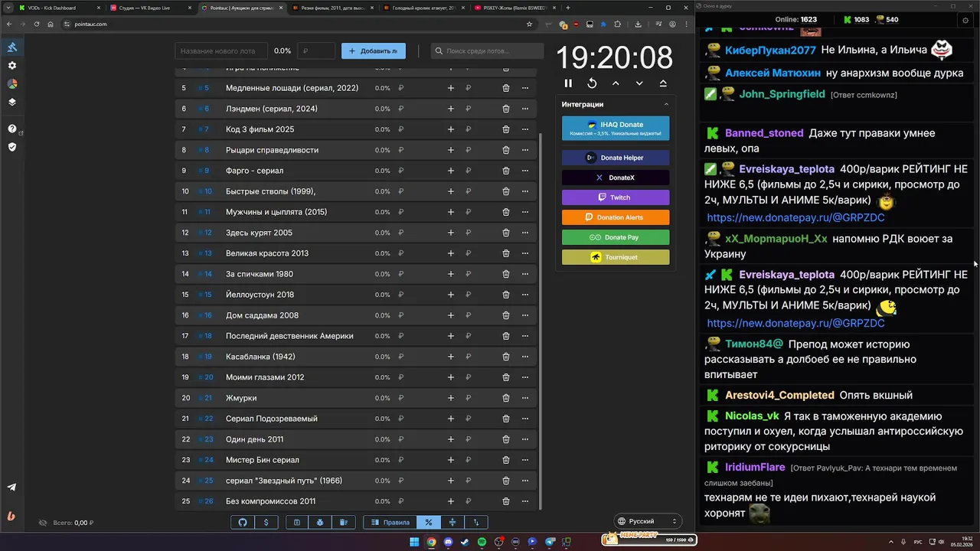This screenshot has width=980, height=551.
Task: Delete the Жмурки lot
Action: (x=506, y=398)
